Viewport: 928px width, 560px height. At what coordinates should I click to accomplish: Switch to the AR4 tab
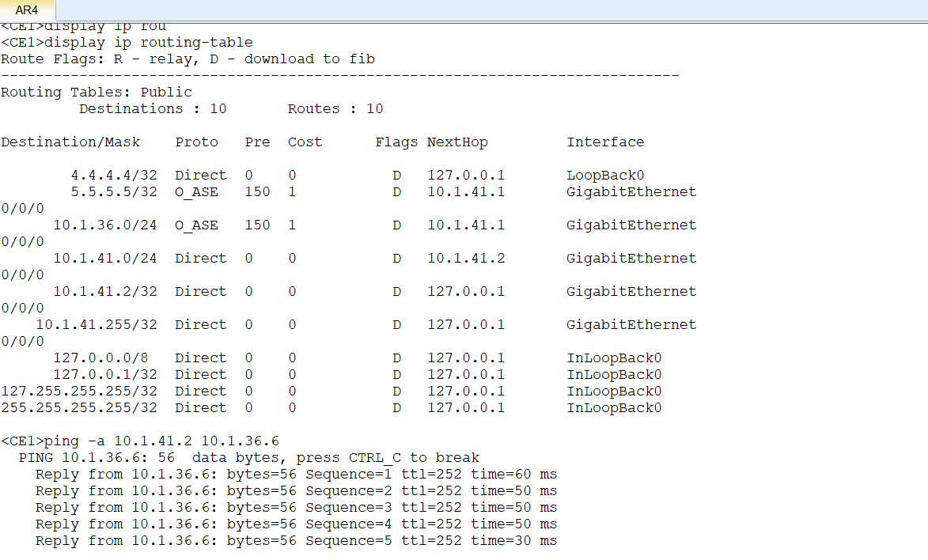click(x=27, y=10)
